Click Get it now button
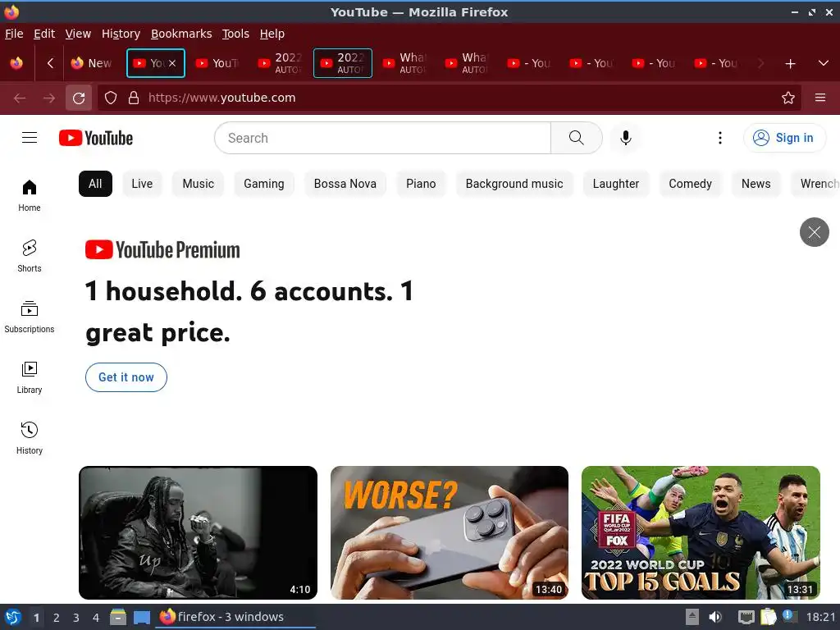The width and height of the screenshot is (840, 630). point(126,377)
